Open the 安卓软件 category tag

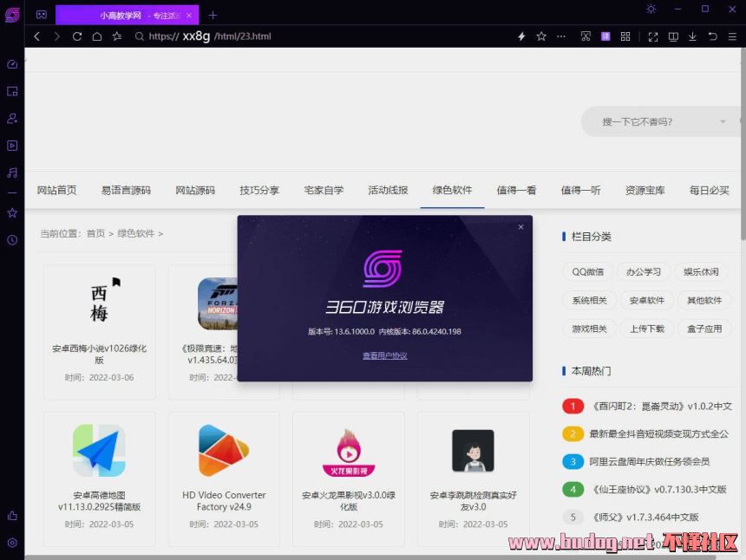(647, 301)
